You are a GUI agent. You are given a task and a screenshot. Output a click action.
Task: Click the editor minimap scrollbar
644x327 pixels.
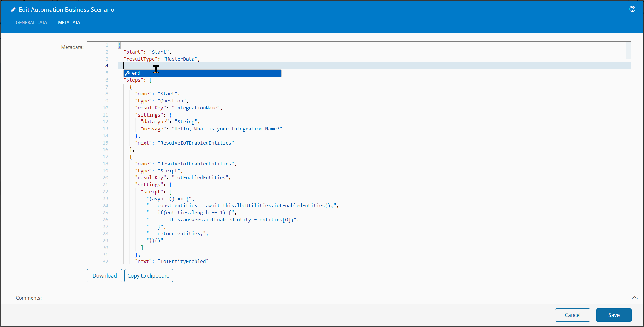(628, 51)
